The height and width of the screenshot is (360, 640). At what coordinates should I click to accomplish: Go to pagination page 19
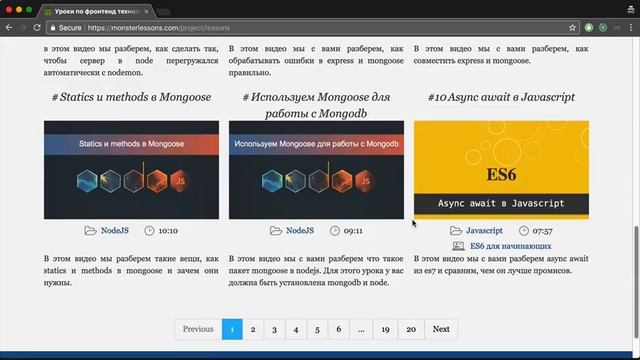pos(385,329)
